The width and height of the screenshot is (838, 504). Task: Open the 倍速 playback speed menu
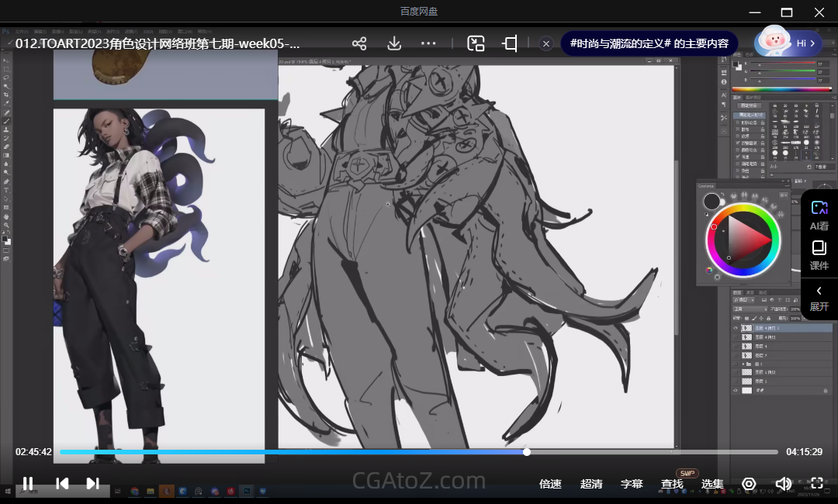pos(550,484)
